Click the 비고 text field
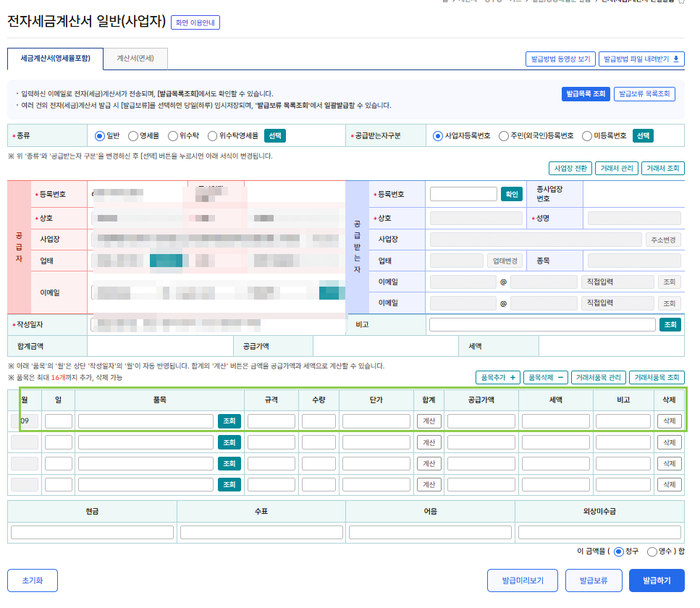700x608 pixels. [x=542, y=324]
